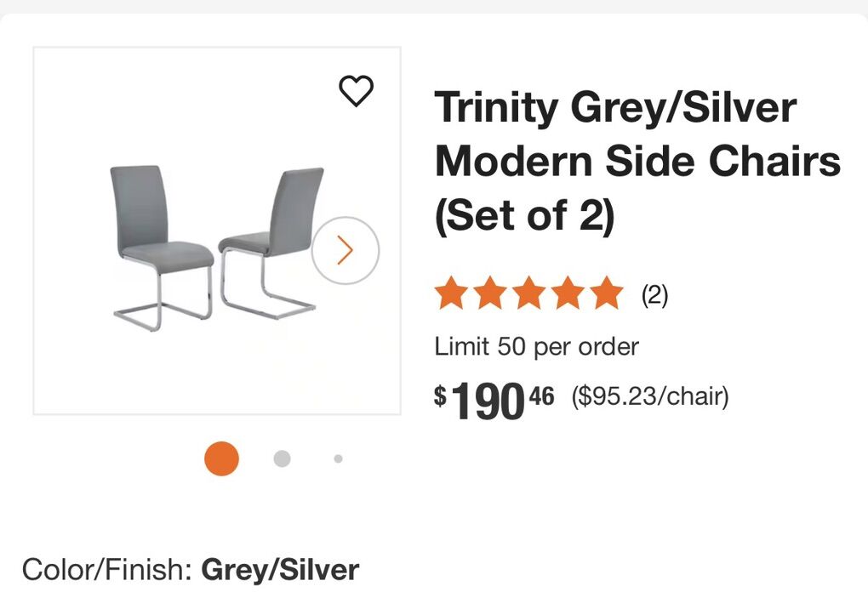
Task: Click the middle third rating star
Action: point(528,294)
